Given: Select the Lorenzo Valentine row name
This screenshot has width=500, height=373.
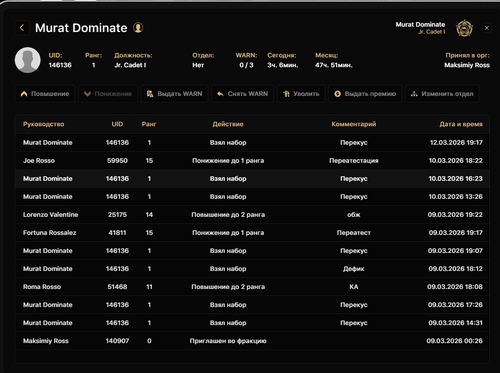Looking at the screenshot, I should pos(51,215).
